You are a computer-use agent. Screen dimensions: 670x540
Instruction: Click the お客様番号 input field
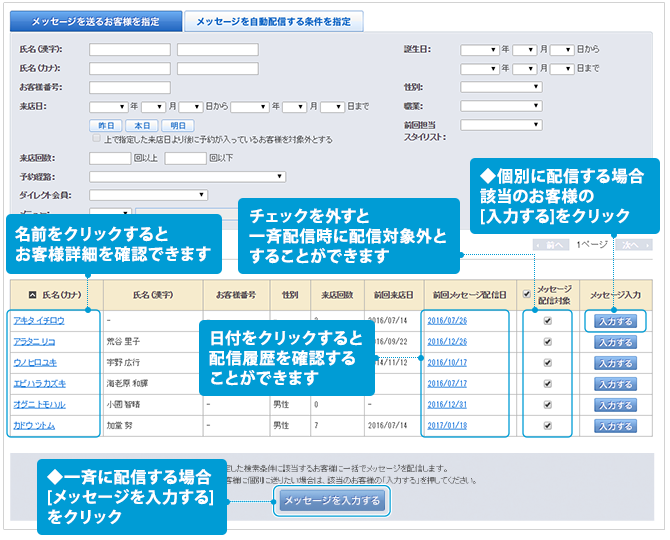point(129,87)
